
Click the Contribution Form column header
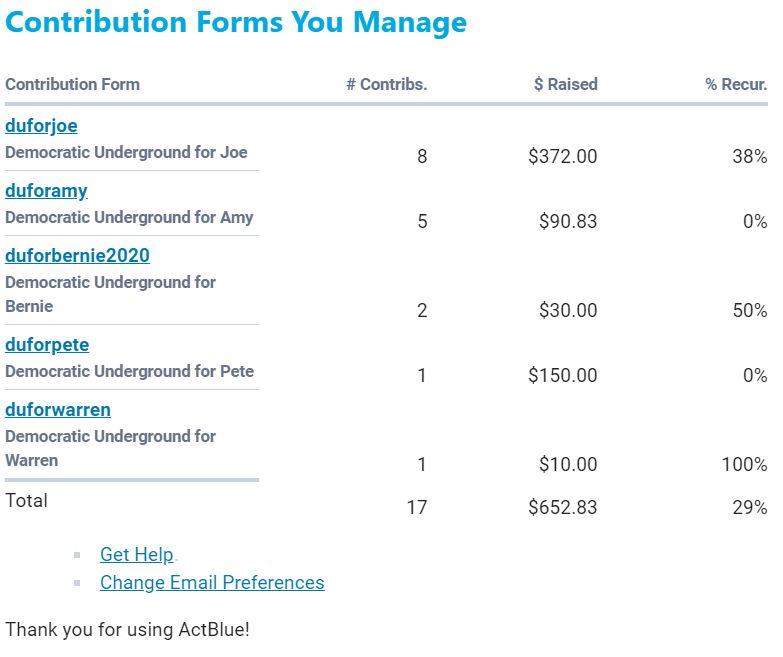coord(72,85)
